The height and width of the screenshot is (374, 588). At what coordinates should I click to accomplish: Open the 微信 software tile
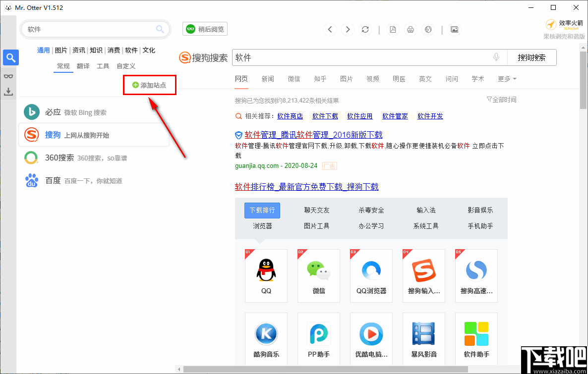319,276
